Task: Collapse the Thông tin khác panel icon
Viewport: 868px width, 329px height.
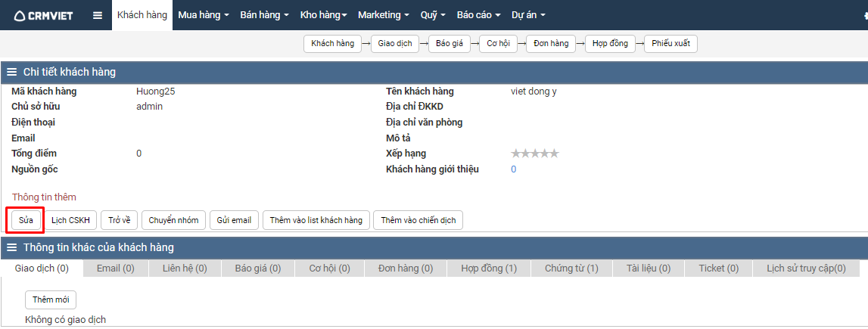Action: [12, 247]
